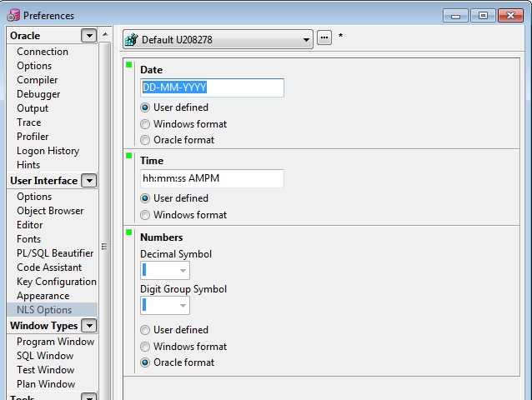
Task: Select User defined radio under Numbers
Action: pos(145,330)
